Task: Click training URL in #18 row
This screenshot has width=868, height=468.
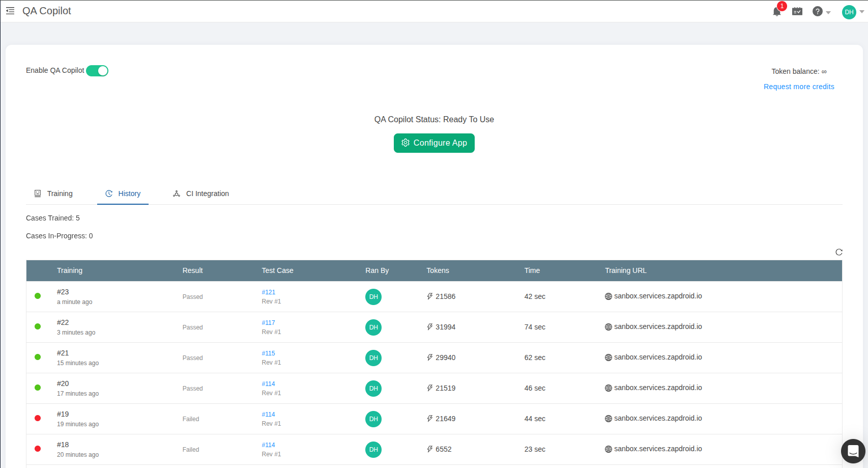Action: 658,449
